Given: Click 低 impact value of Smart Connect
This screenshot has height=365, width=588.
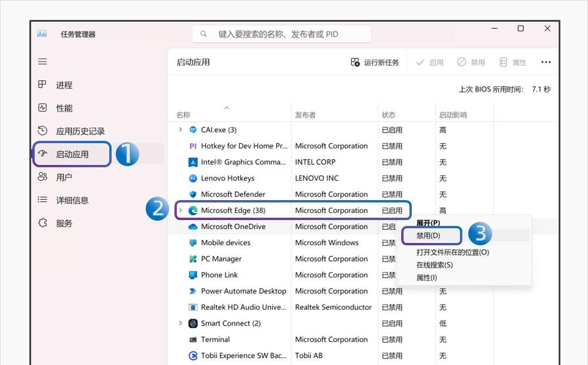Looking at the screenshot, I should (442, 323).
